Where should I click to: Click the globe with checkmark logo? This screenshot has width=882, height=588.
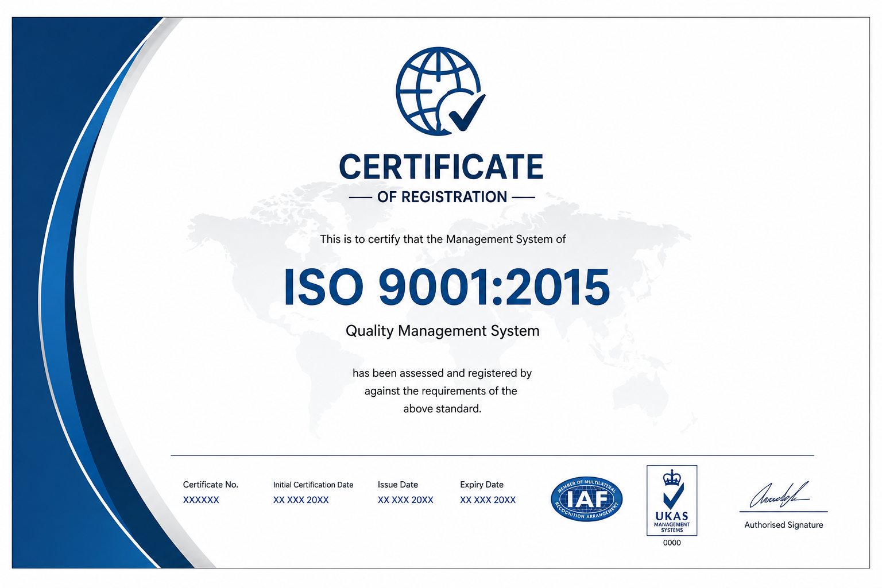click(x=440, y=91)
